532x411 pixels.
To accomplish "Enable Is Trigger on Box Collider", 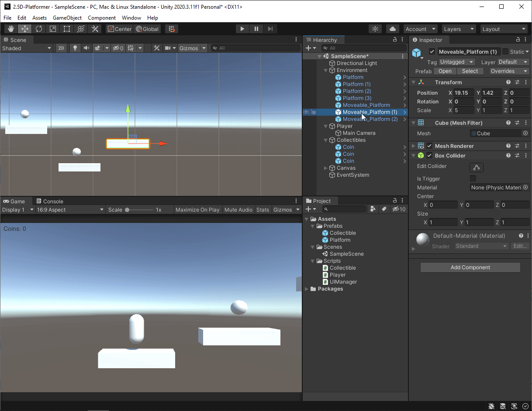I will click(473, 178).
